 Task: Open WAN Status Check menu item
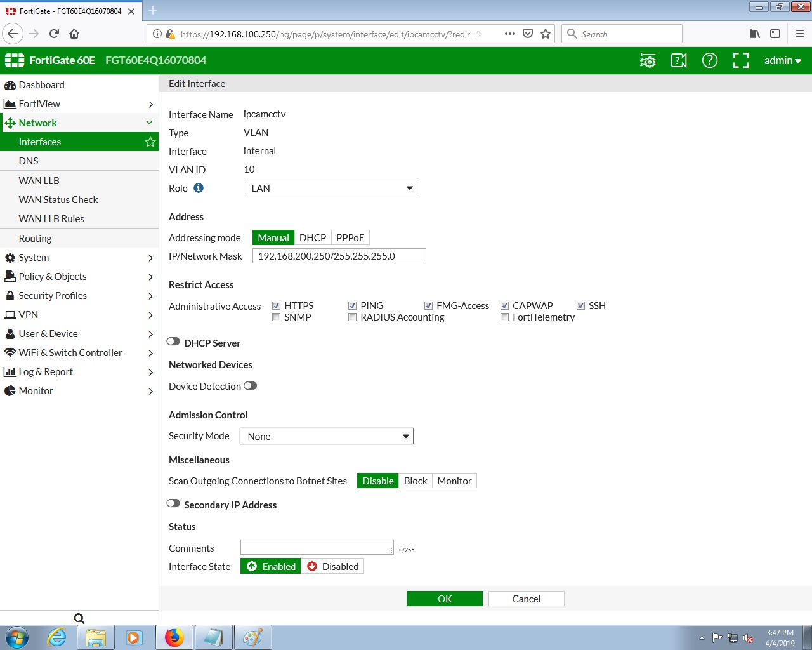pos(79,200)
